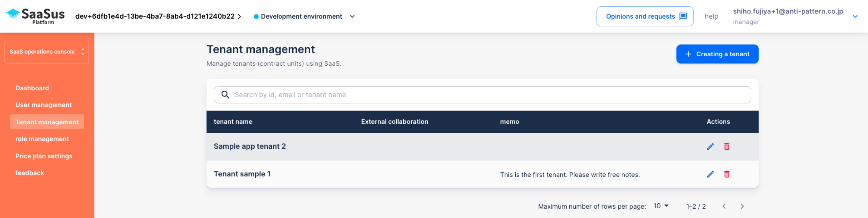Navigate to User management
This screenshot has width=868, height=218.
click(x=43, y=104)
